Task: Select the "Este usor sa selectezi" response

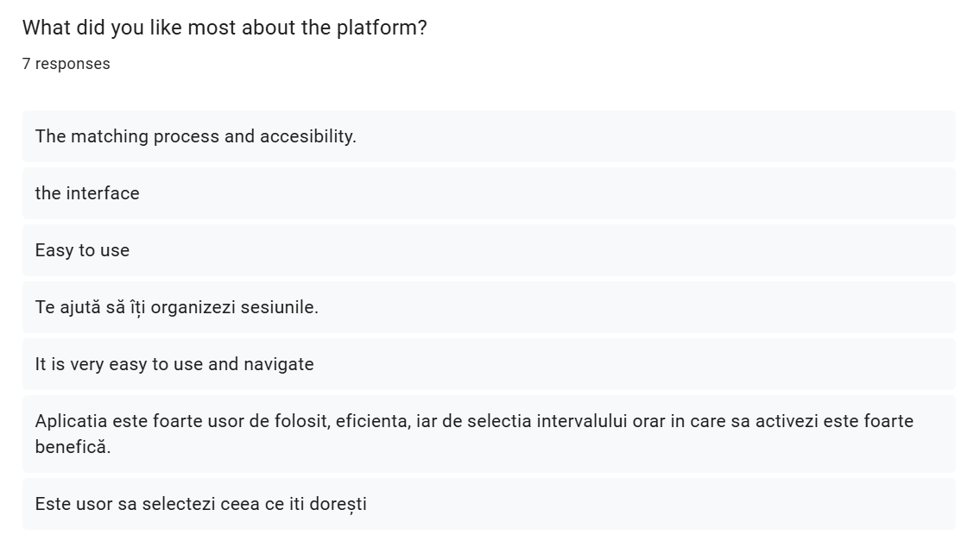Action: coord(200,504)
